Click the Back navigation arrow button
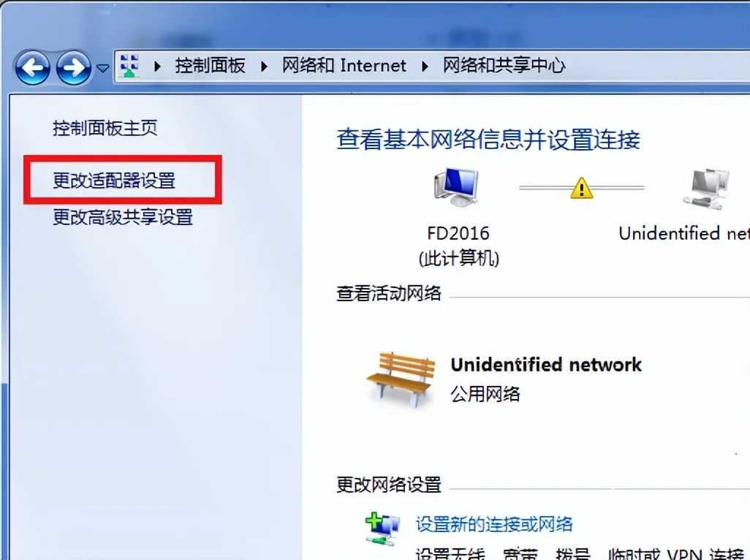This screenshot has height=560, width=750. tap(32, 68)
